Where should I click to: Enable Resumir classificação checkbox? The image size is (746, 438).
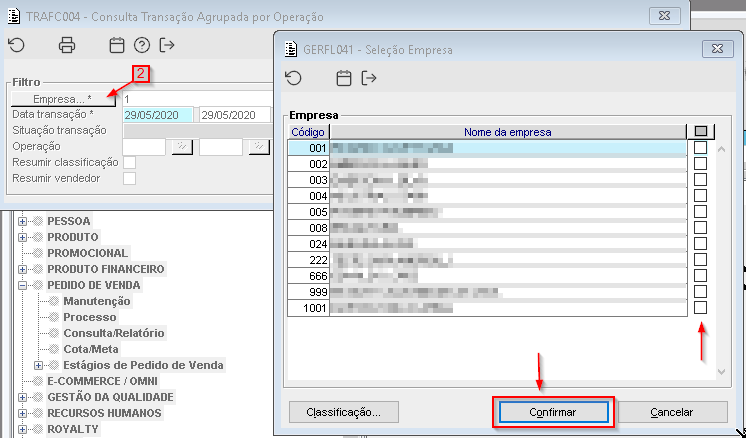tap(129, 163)
